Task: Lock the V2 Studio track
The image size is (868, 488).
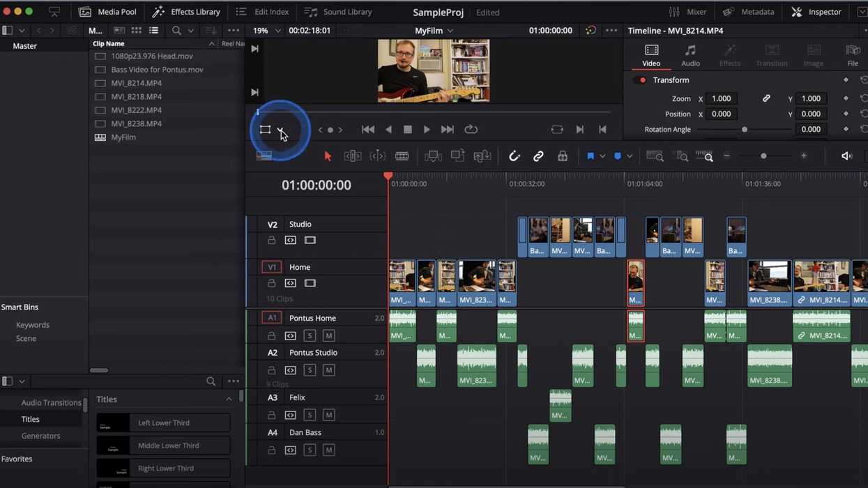Action: (x=271, y=240)
